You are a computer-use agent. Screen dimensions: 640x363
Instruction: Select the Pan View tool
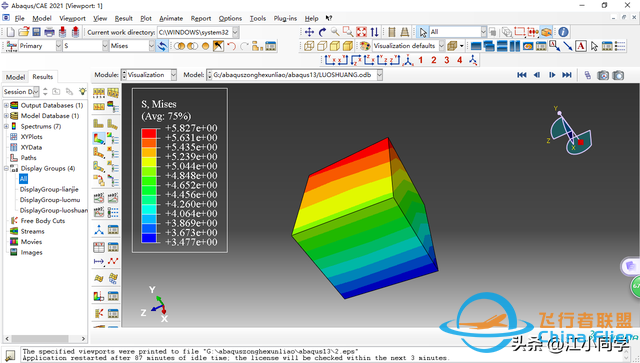(309, 32)
